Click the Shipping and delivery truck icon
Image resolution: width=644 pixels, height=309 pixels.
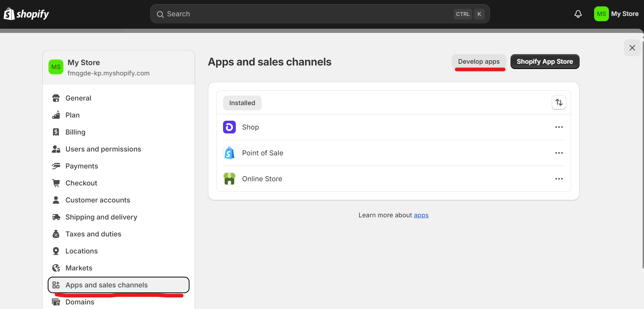click(56, 217)
